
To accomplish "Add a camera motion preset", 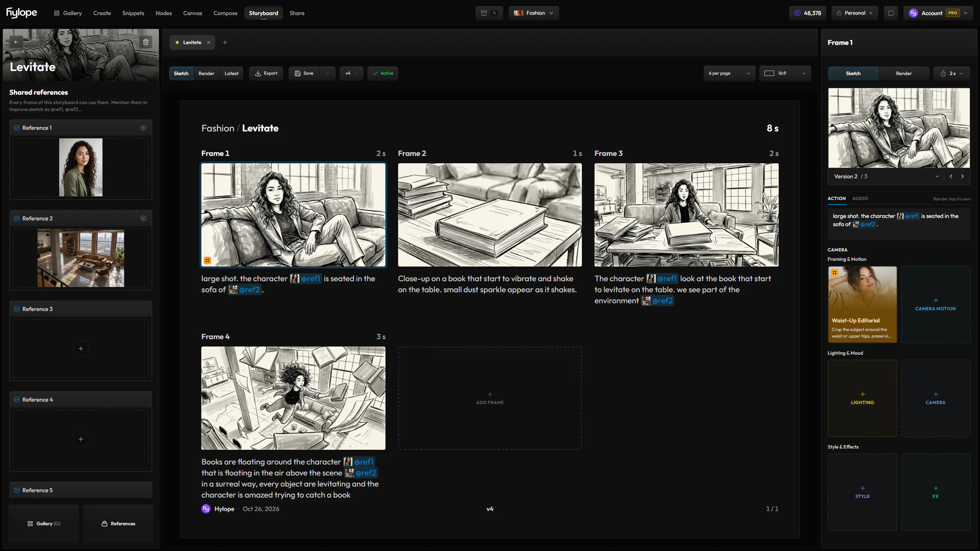I will [x=935, y=304].
